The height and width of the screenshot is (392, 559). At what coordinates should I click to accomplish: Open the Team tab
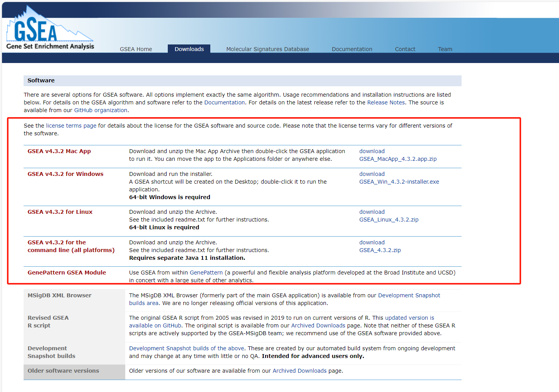click(x=445, y=49)
